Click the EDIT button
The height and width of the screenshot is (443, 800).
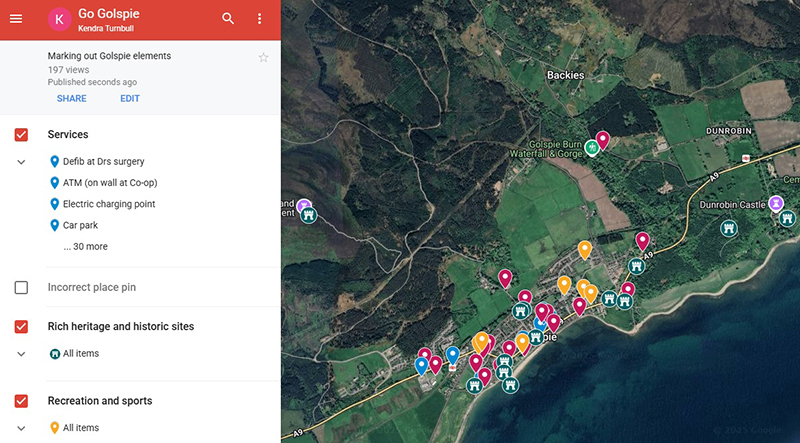tap(130, 99)
